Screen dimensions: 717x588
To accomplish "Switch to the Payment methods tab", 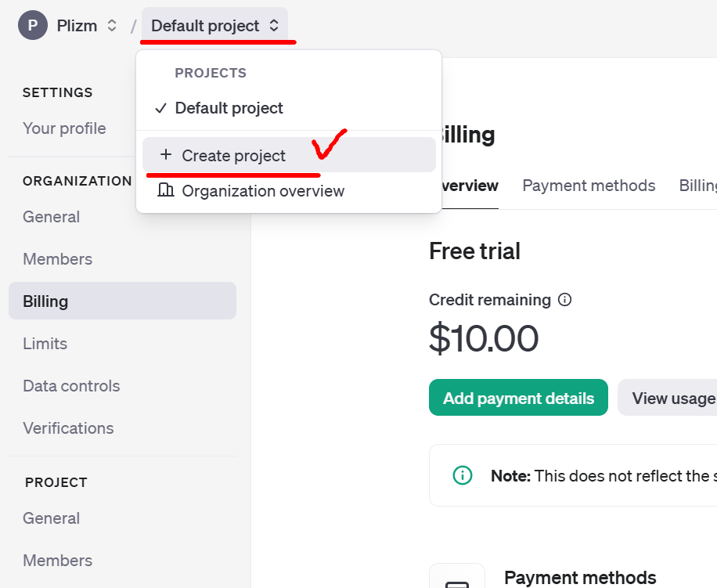I will click(589, 186).
